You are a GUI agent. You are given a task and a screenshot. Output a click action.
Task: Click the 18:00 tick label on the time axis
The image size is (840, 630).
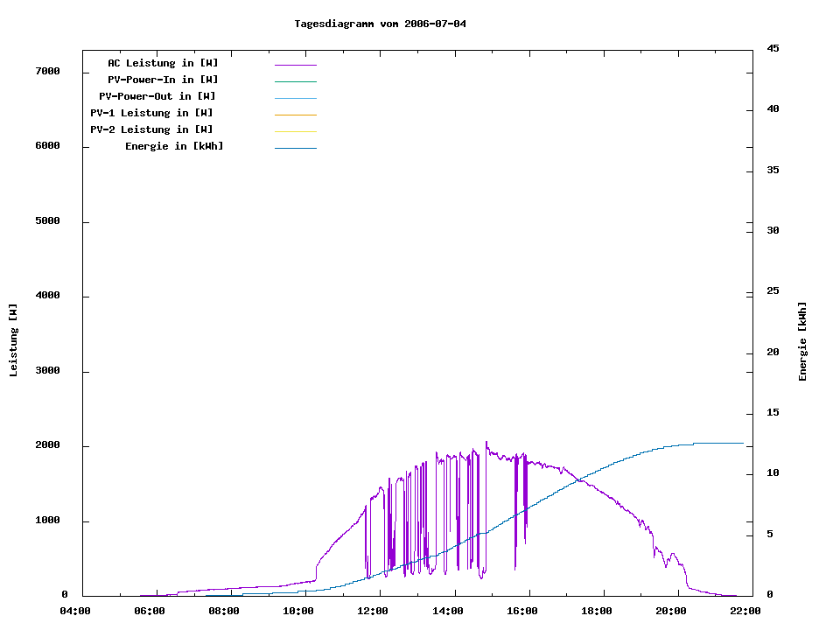point(596,611)
